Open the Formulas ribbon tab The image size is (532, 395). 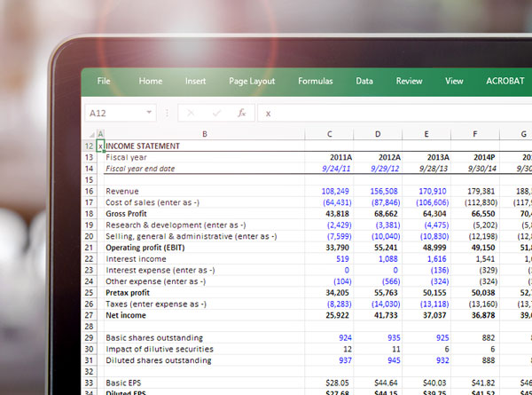(315, 81)
